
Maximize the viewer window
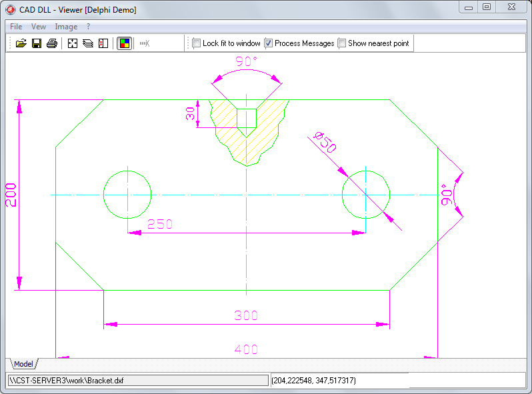coord(487,7)
